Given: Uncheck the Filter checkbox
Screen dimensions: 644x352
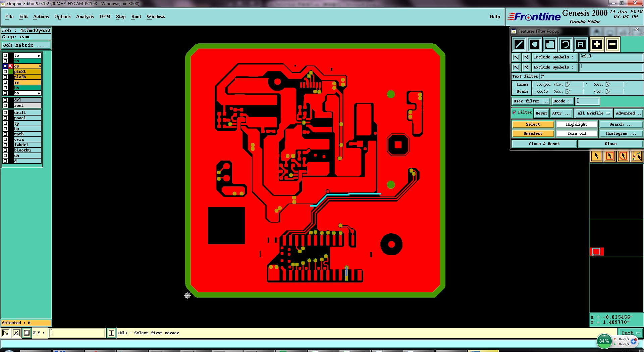Looking at the screenshot, I should point(515,113).
